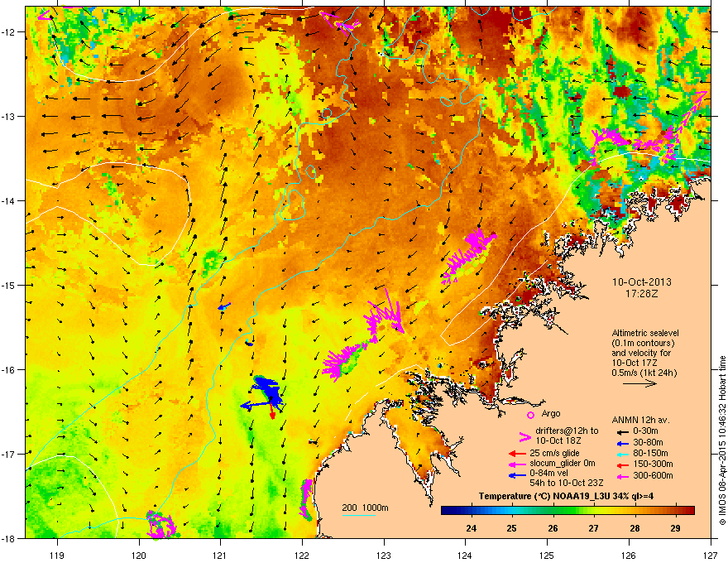Screen dimensions: 728x563
Task: Click the colorbar tick label 29
Action: click(675, 528)
